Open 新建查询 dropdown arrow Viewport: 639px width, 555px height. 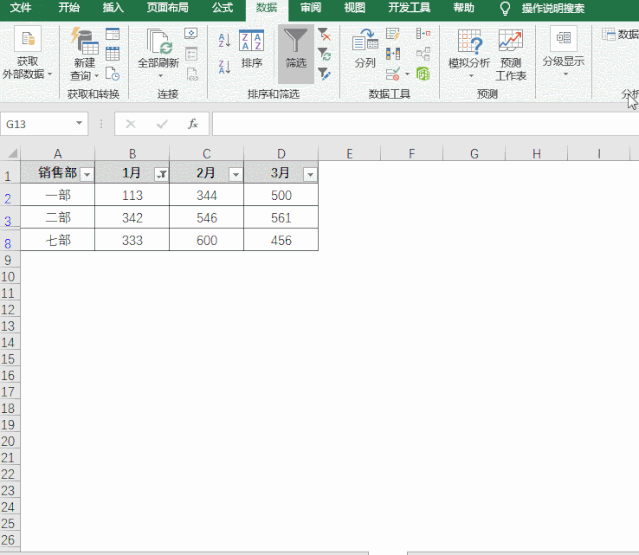click(x=97, y=76)
